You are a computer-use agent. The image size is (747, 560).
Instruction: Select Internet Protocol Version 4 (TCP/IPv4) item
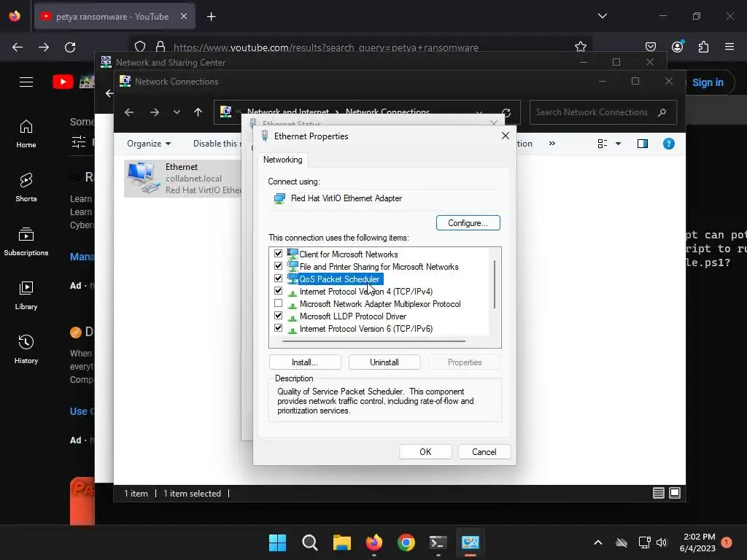[x=366, y=292]
